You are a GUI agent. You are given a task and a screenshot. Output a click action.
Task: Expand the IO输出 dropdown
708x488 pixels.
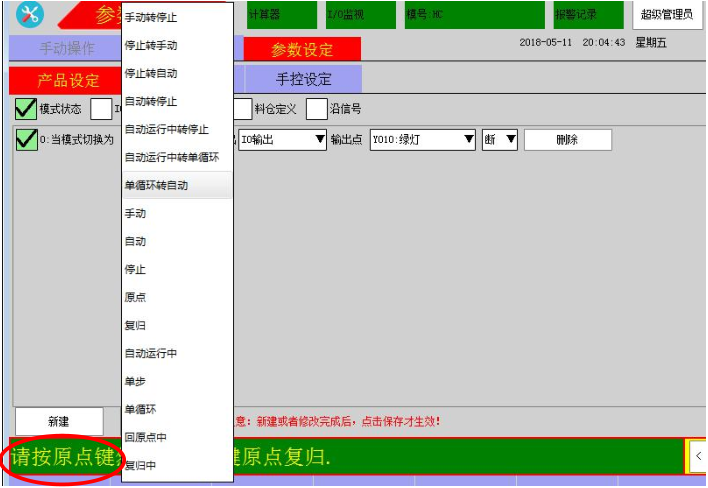[x=283, y=140]
